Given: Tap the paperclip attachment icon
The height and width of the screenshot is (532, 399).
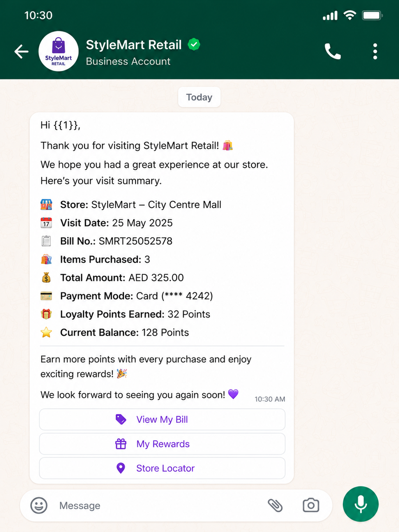Looking at the screenshot, I should (x=275, y=506).
